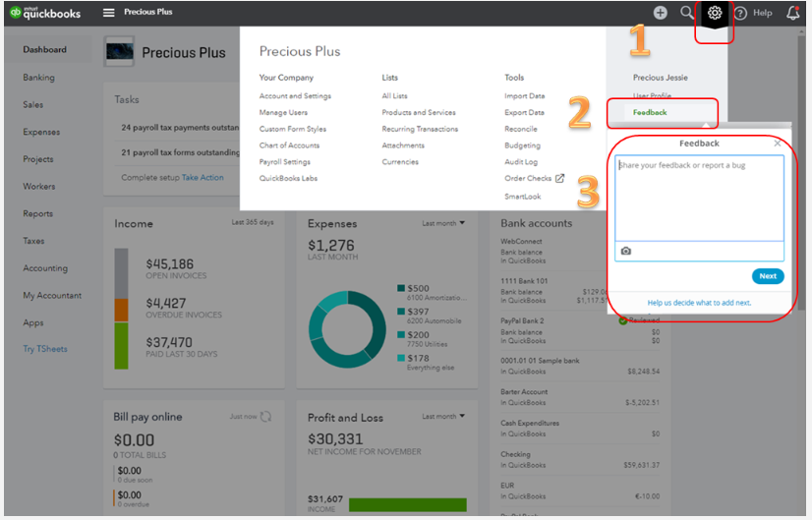Click the Precious Plus company logo thumbnail
Viewport: 812px width, 520px height.
(119, 51)
